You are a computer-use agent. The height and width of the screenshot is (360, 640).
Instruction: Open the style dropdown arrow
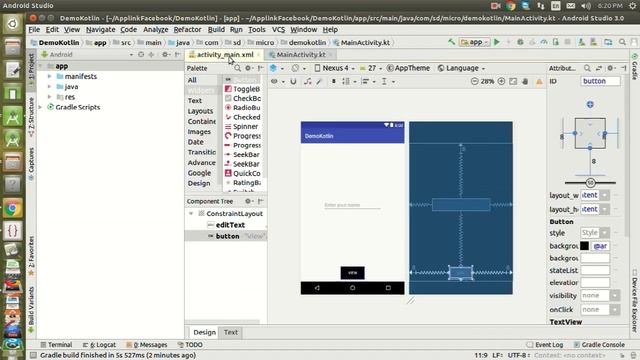tap(605, 233)
